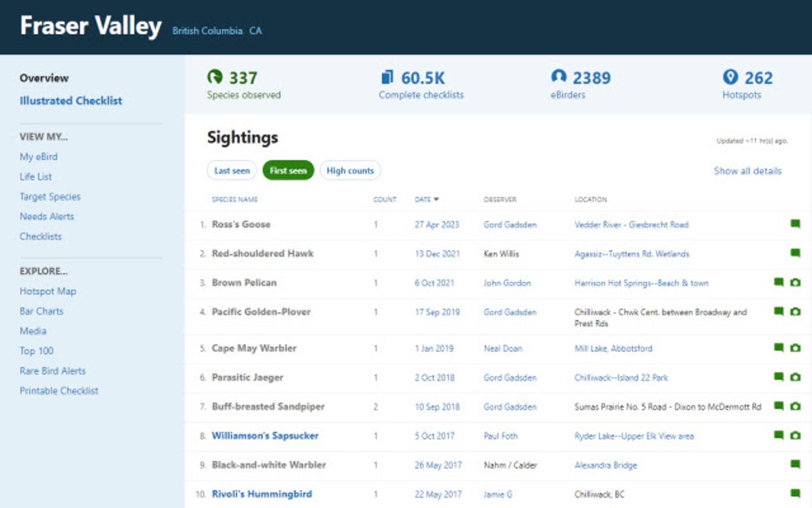
Task: Open Williamson's Sapsucker species page
Action: [x=265, y=436]
